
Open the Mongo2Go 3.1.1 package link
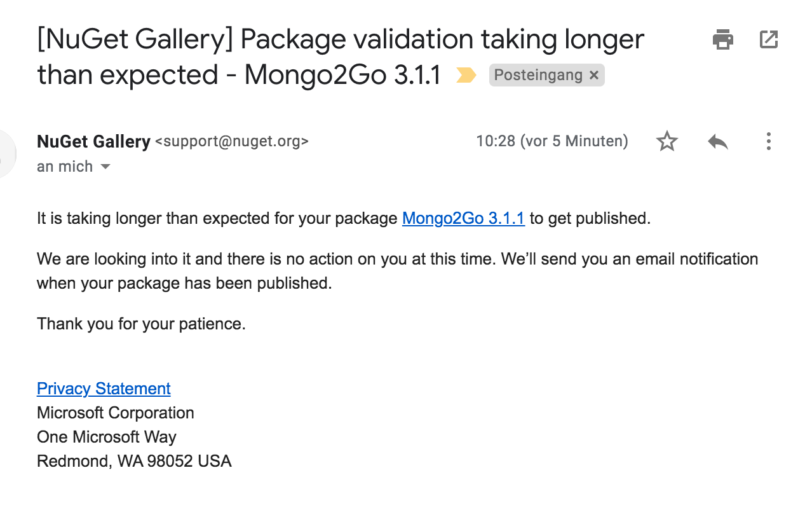point(463,219)
